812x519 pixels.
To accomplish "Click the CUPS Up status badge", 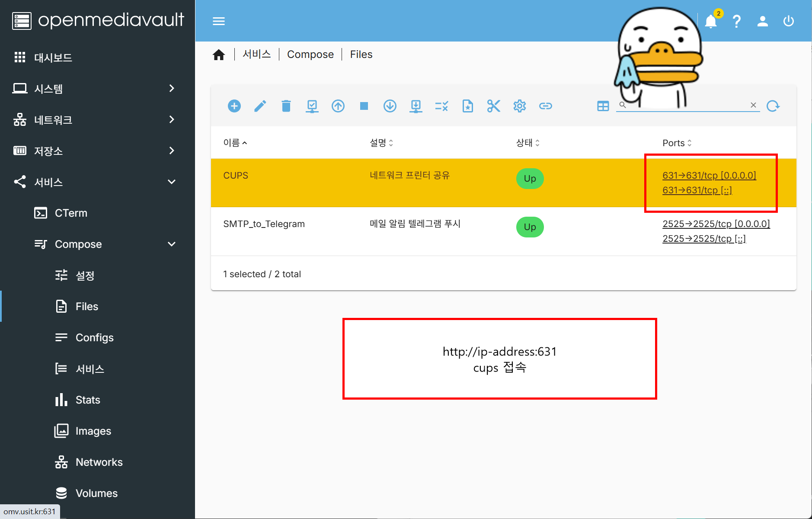I will [530, 179].
